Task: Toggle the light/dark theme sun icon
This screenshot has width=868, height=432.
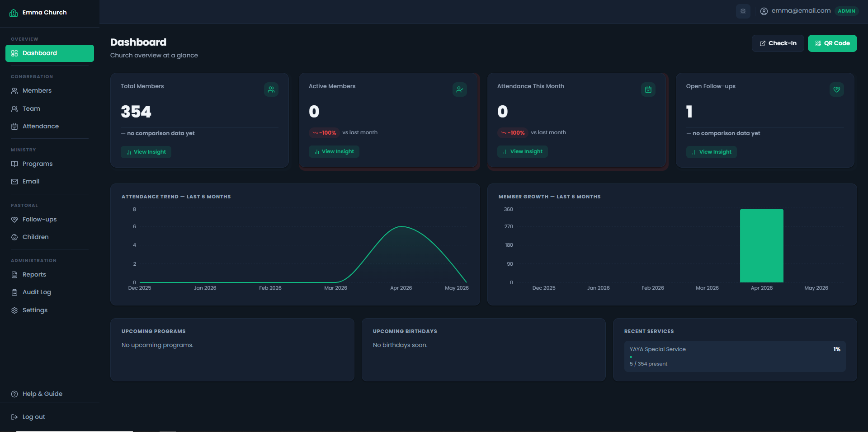Action: (x=743, y=11)
